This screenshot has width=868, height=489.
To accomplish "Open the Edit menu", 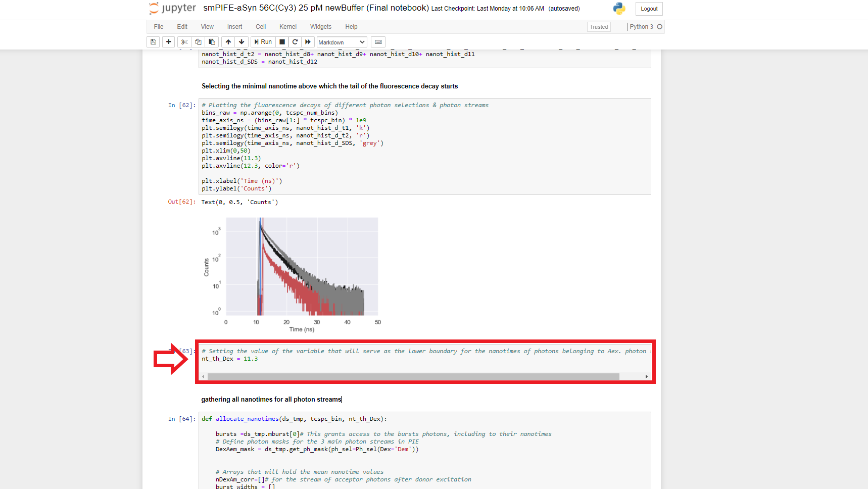I will click(x=182, y=27).
